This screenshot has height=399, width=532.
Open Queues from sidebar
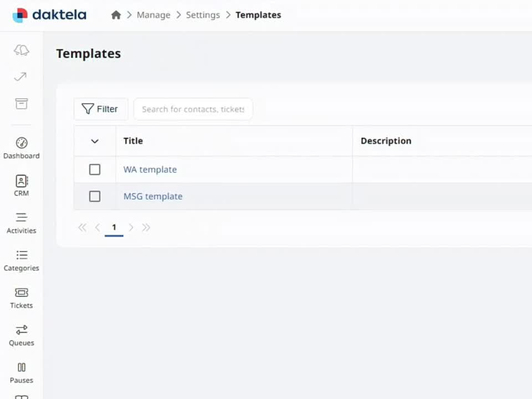22,335
